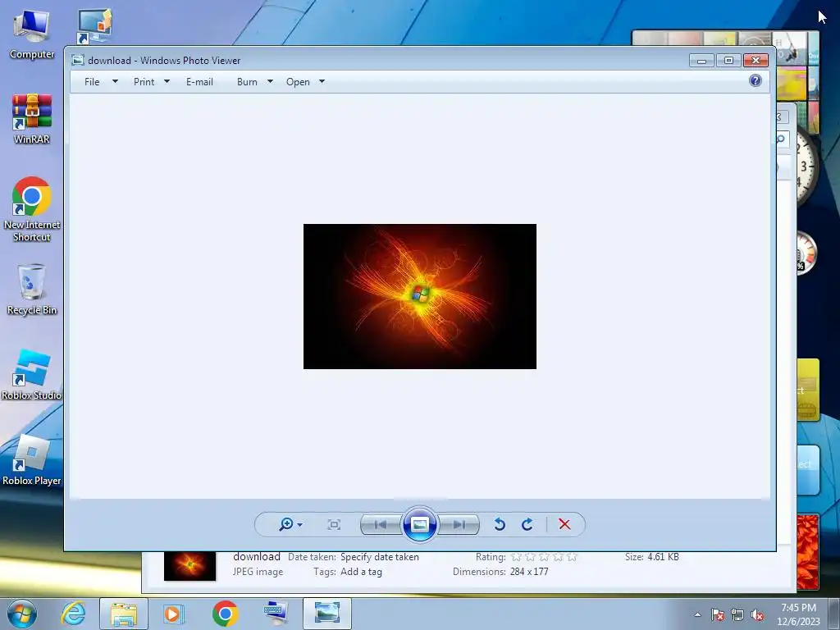The image size is (840, 630).
Task: Click the network tray icon
Action: [737, 614]
